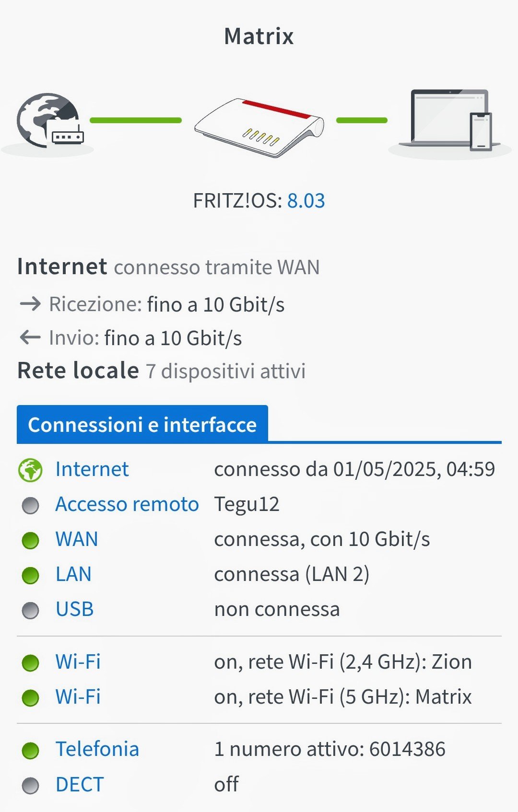Select the Connessioni e interfacce tab
This screenshot has width=518, height=812.
142,425
